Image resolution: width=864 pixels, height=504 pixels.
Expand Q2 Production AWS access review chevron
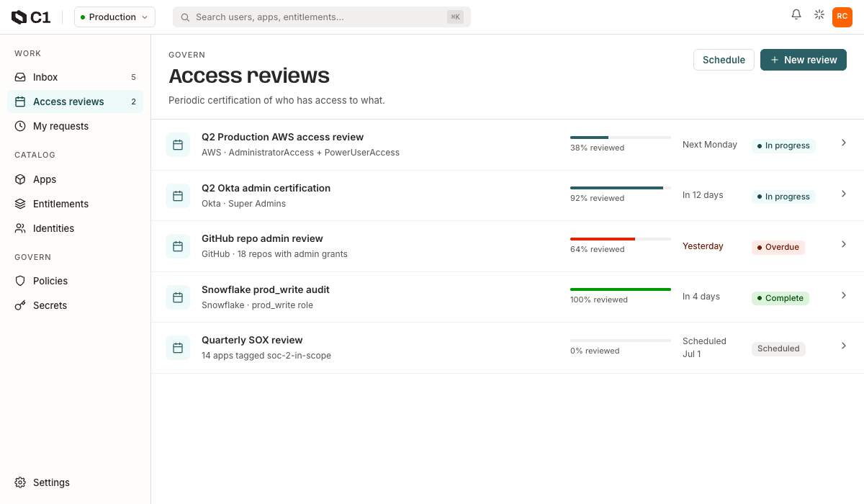(x=844, y=143)
